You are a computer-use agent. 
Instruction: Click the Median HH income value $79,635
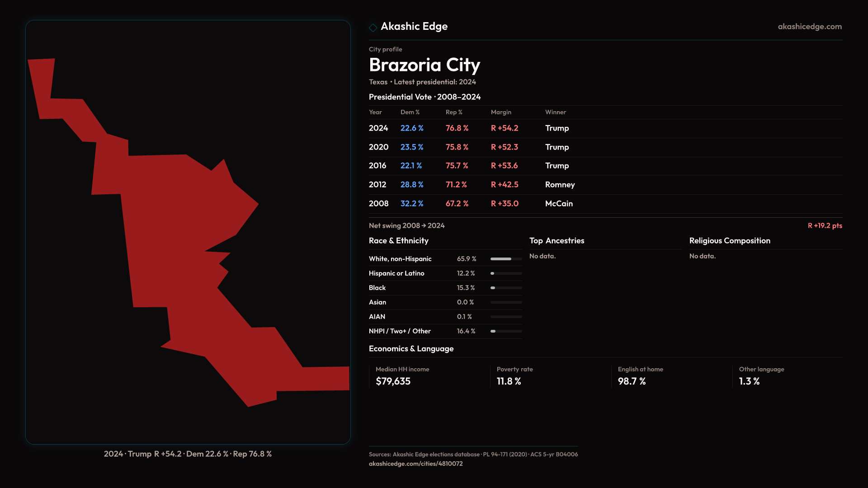click(x=393, y=381)
